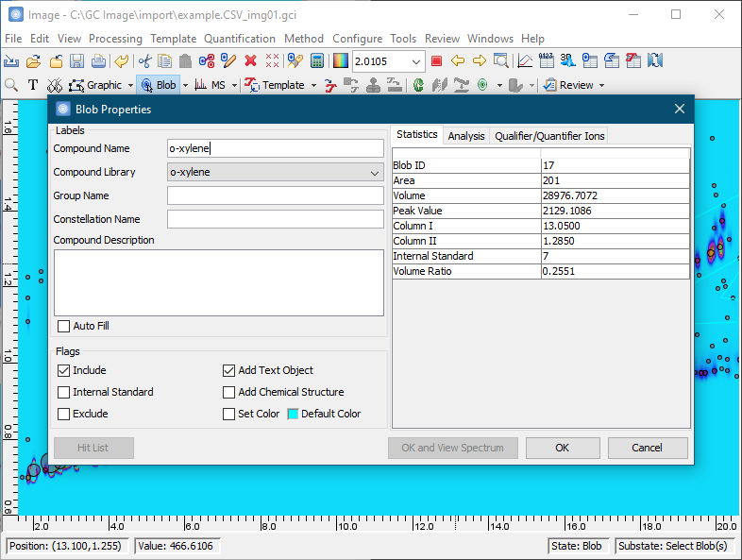
Task: Click the red X delete icon
Action: (250, 61)
